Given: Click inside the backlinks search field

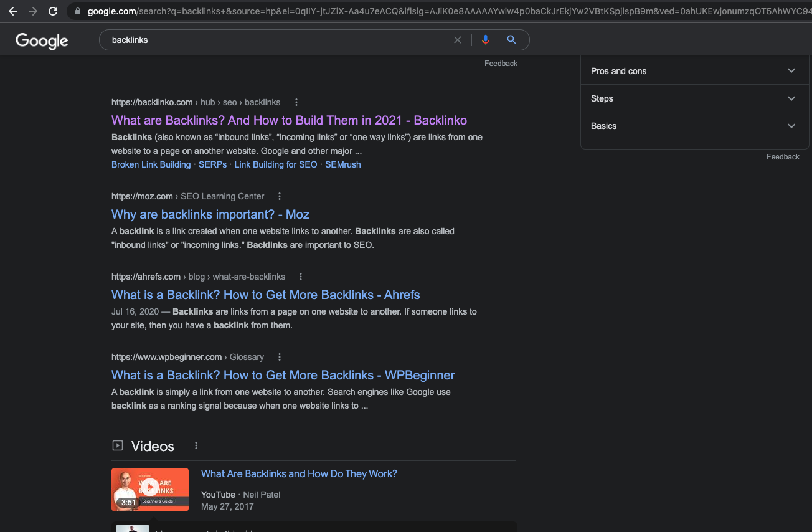Looking at the screenshot, I should click(x=274, y=40).
